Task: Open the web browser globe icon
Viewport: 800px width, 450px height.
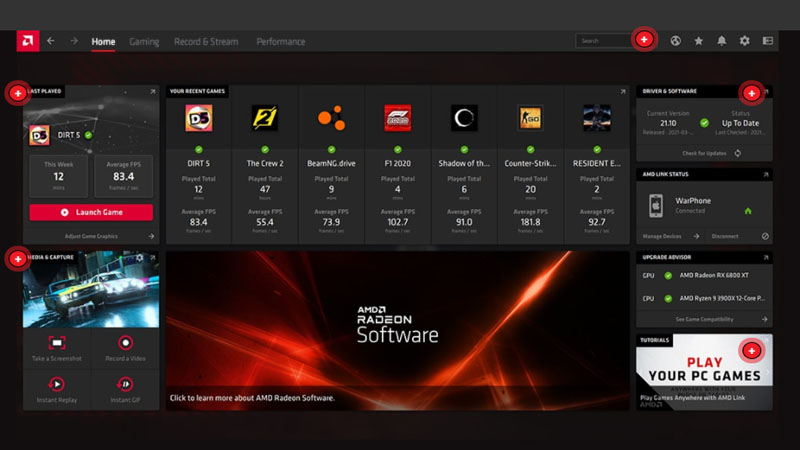Action: pyautogui.click(x=676, y=41)
